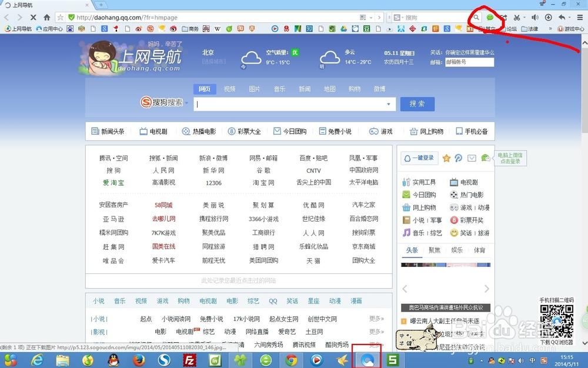Expand the address bar history dropdown
The height and width of the screenshot is (368, 588).
[371, 18]
